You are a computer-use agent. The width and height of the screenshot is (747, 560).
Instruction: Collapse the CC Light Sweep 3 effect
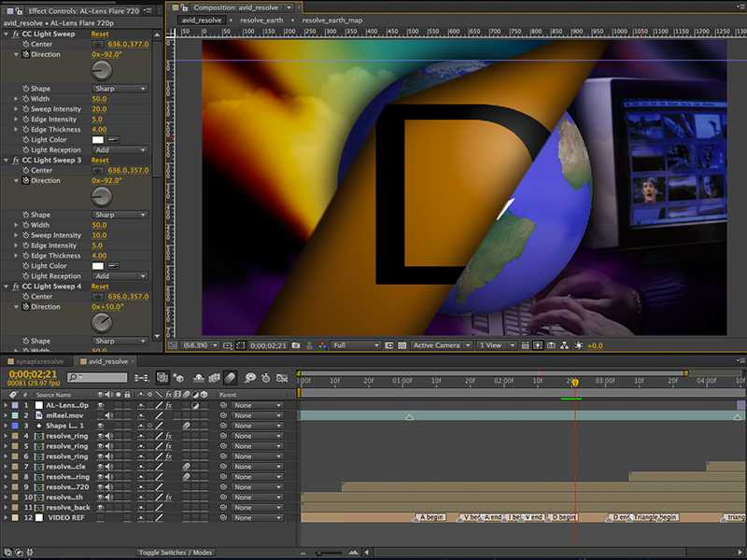[6, 160]
